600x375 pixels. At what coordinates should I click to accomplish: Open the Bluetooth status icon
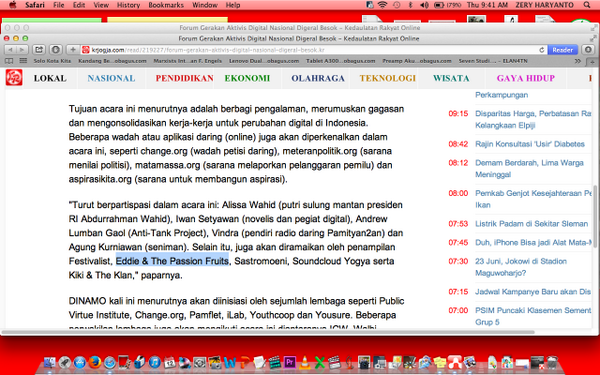[x=411, y=5]
